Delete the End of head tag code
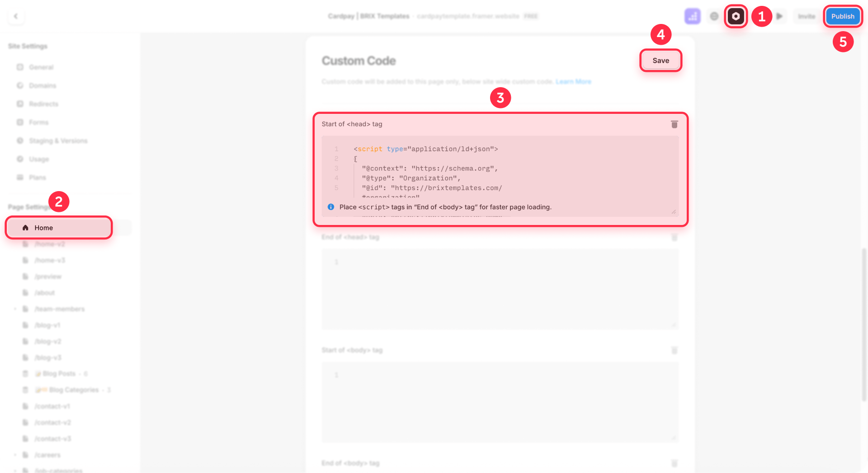The width and height of the screenshot is (868, 473). tap(674, 237)
